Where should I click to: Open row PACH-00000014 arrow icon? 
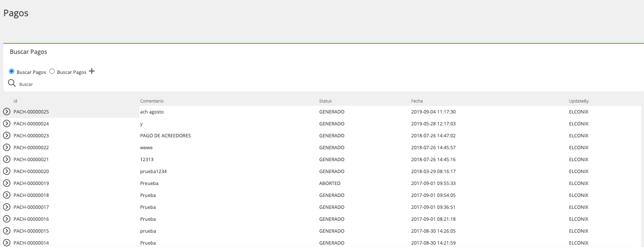(7, 243)
